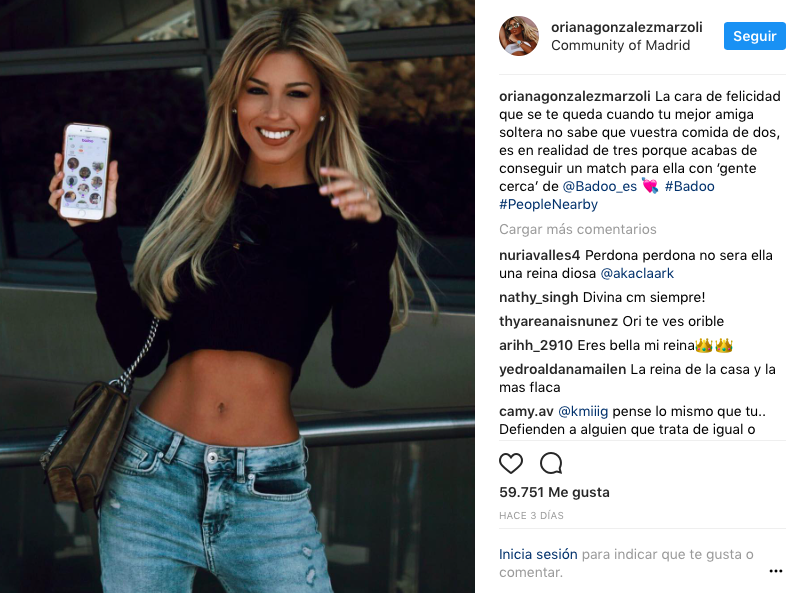Click the Inicia sesión login link

(x=538, y=554)
